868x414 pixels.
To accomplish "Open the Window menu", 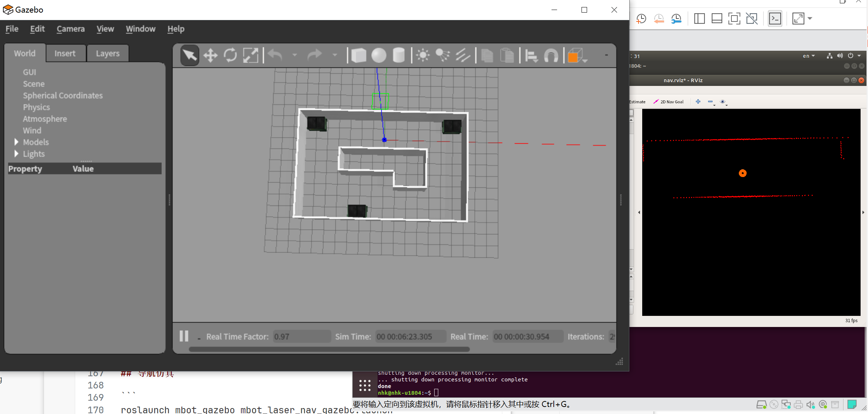I will (x=141, y=29).
